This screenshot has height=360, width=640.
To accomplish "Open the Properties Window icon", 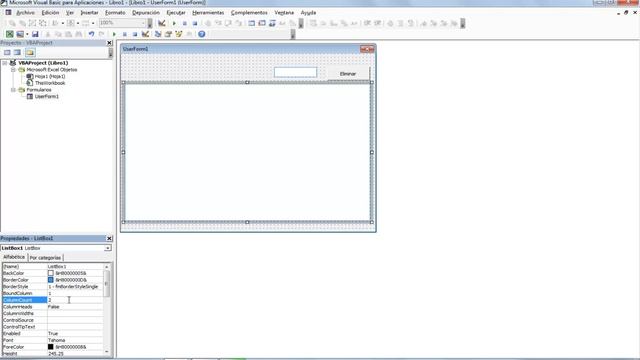I will (x=168, y=34).
